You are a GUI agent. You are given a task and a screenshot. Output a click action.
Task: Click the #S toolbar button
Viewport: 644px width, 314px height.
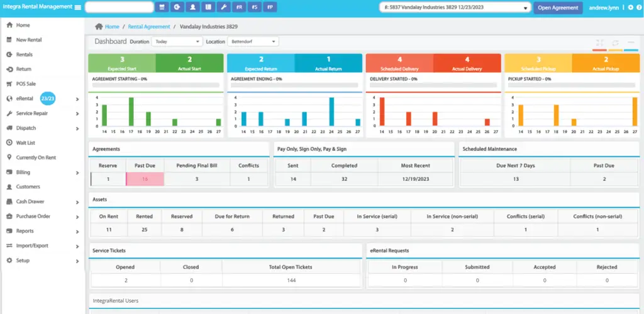pyautogui.click(x=254, y=7)
